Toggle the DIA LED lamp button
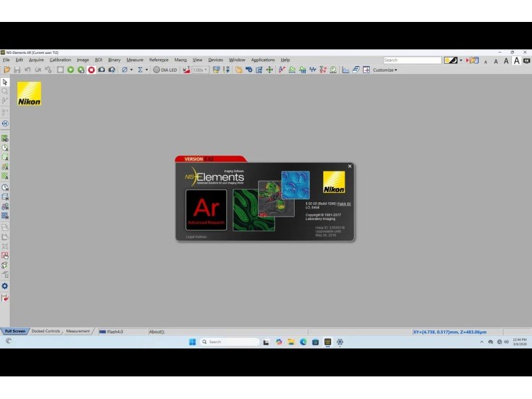The height and width of the screenshot is (399, 532). click(x=165, y=70)
